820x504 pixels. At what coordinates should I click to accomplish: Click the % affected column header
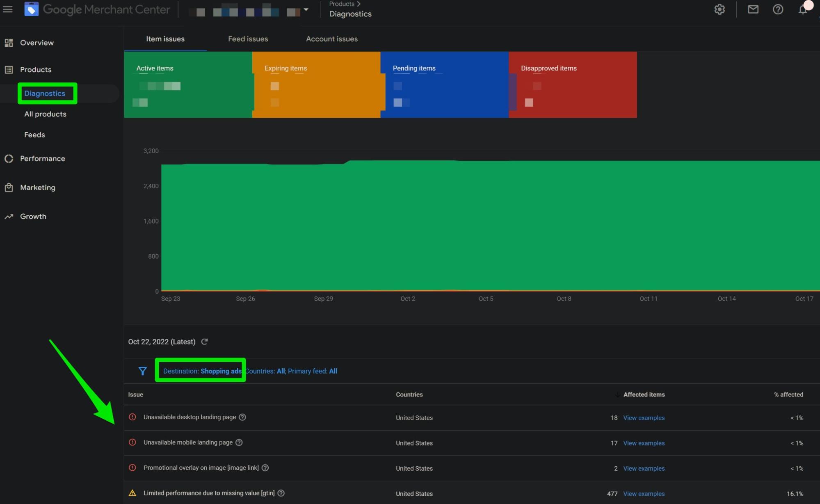click(788, 395)
